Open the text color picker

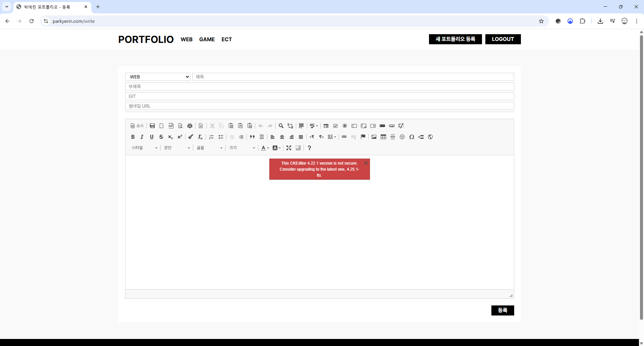[x=265, y=148]
